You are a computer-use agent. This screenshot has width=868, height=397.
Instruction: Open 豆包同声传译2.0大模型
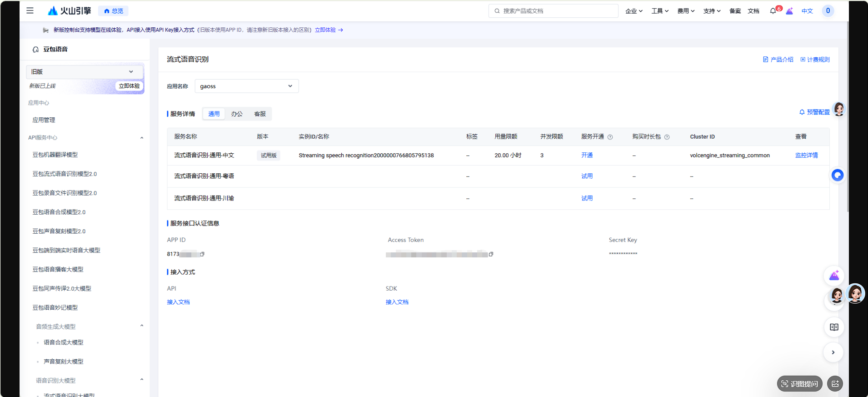click(62, 288)
